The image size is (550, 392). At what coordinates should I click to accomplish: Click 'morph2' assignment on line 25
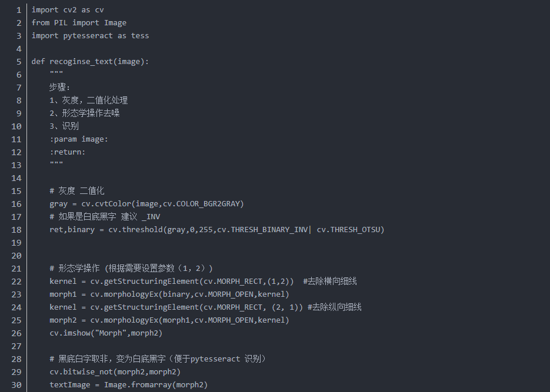click(x=63, y=320)
